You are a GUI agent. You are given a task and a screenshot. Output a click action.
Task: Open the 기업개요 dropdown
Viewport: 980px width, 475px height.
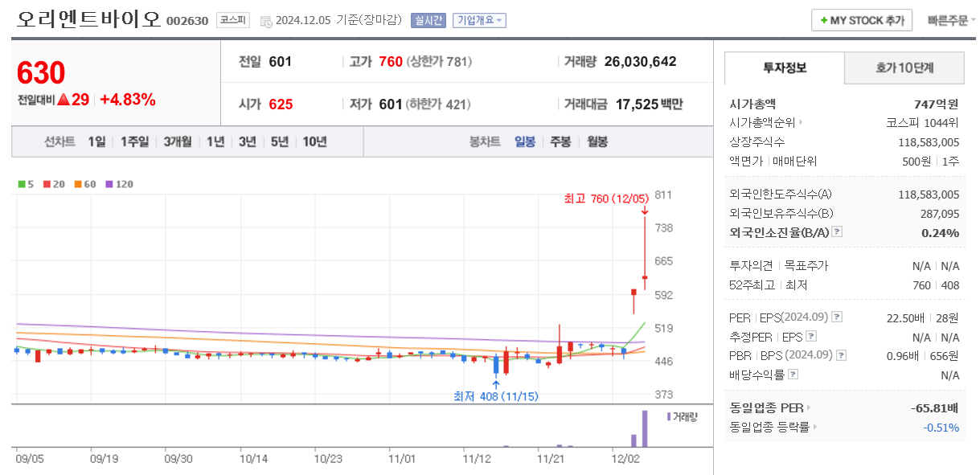coord(481,20)
